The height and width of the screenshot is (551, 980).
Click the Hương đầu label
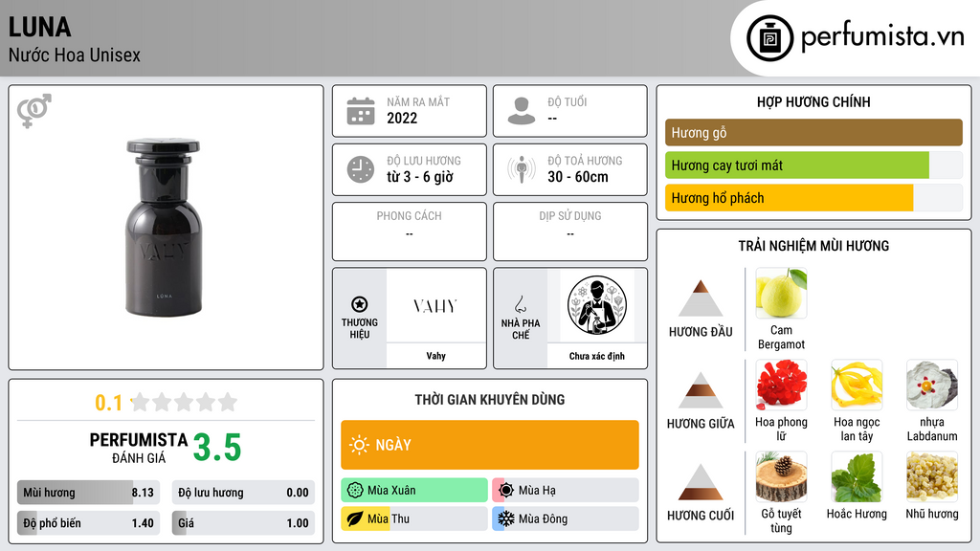(x=701, y=332)
